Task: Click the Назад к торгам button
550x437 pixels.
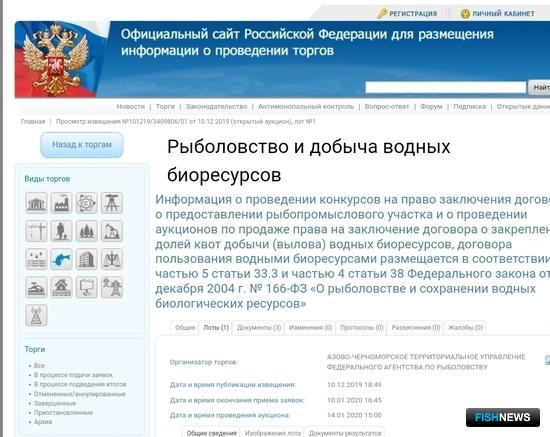Action: [82, 145]
